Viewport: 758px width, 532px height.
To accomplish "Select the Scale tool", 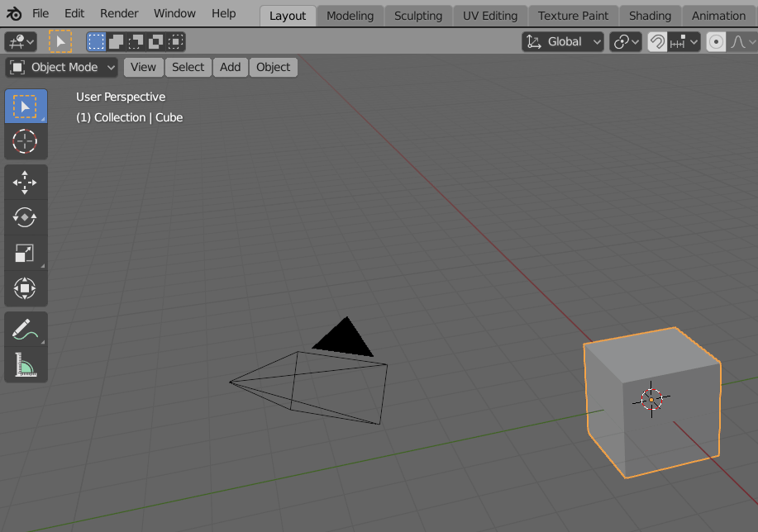I will (26, 253).
